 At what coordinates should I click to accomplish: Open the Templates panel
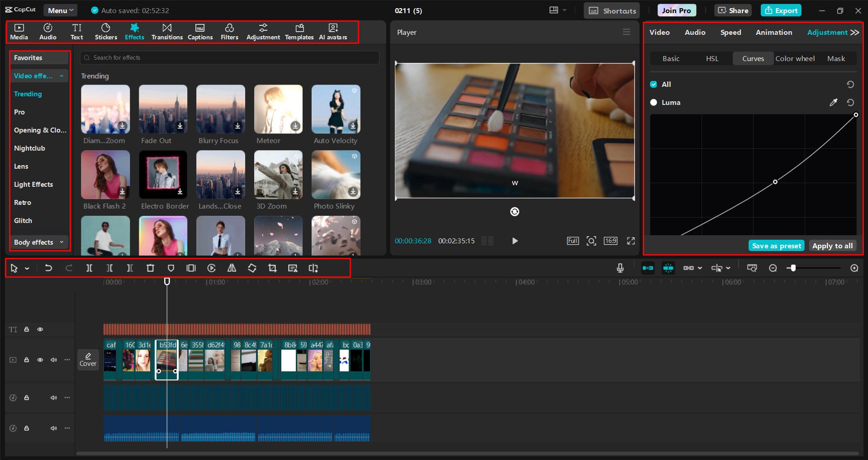click(299, 31)
